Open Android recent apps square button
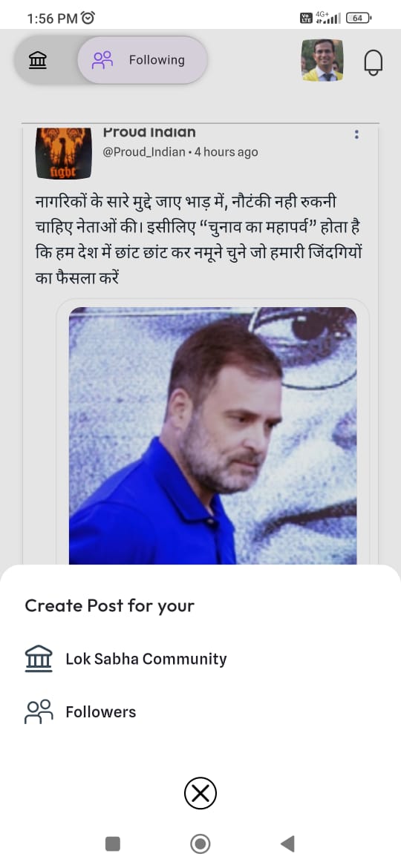This screenshot has height=868, width=401. [x=112, y=844]
